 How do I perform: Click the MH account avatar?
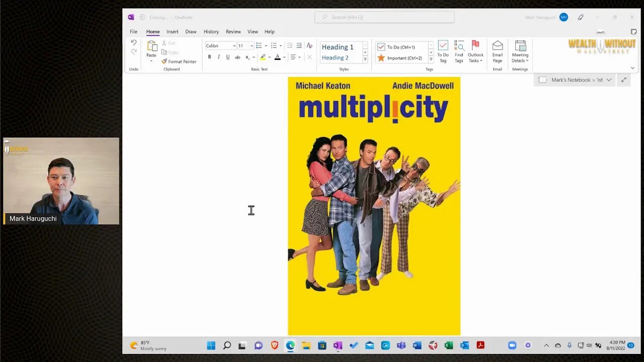point(563,17)
